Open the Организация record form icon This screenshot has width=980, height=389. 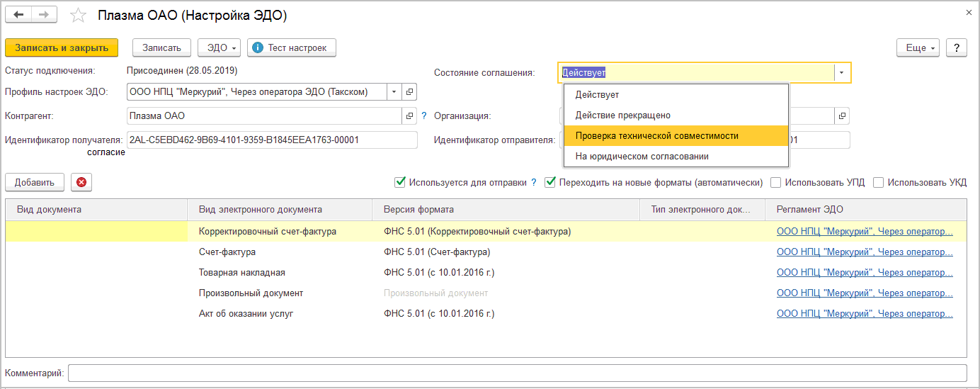pos(842,115)
